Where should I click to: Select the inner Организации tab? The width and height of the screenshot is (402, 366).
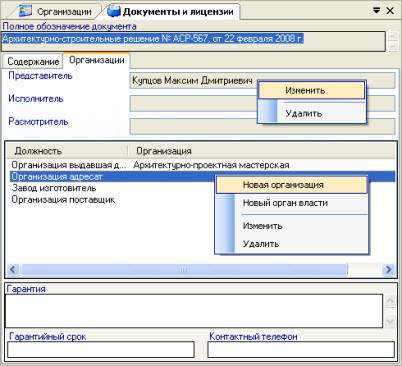coord(97,60)
